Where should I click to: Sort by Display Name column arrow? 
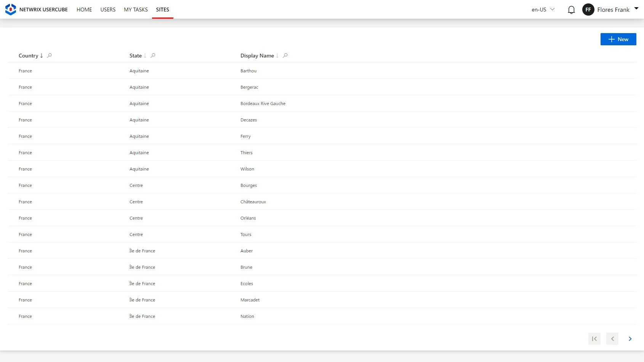tap(277, 56)
